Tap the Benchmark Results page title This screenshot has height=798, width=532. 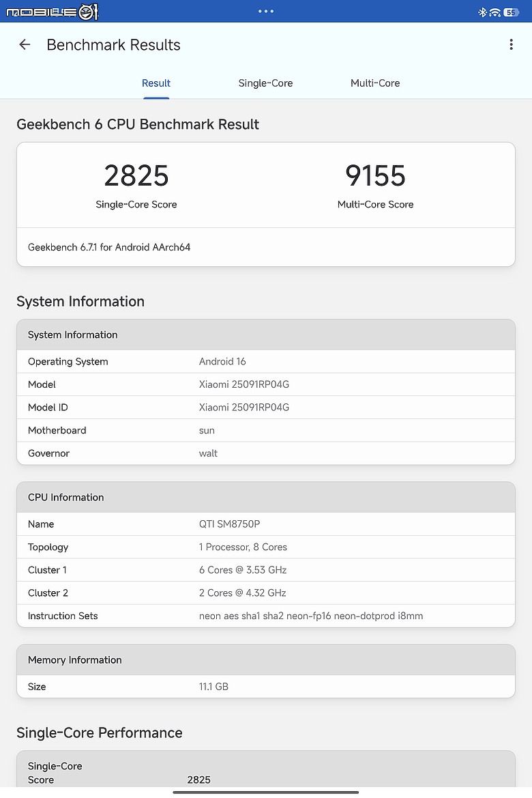pos(113,45)
